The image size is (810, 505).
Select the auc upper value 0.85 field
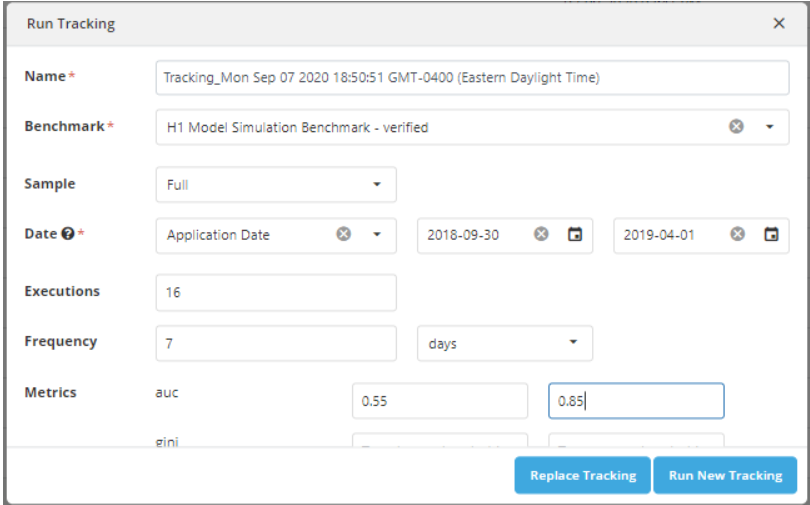[x=636, y=401]
